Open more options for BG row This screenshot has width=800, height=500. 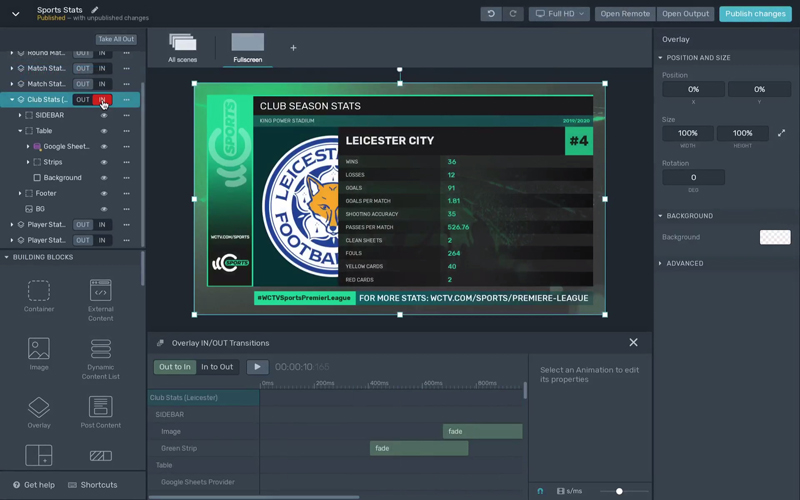[127, 209]
